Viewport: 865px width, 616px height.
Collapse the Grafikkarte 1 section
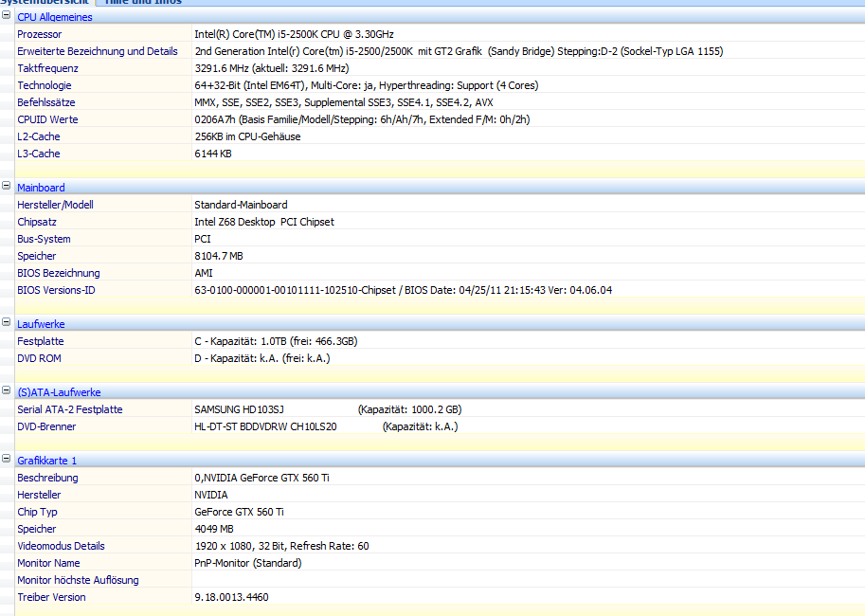tap(6, 459)
